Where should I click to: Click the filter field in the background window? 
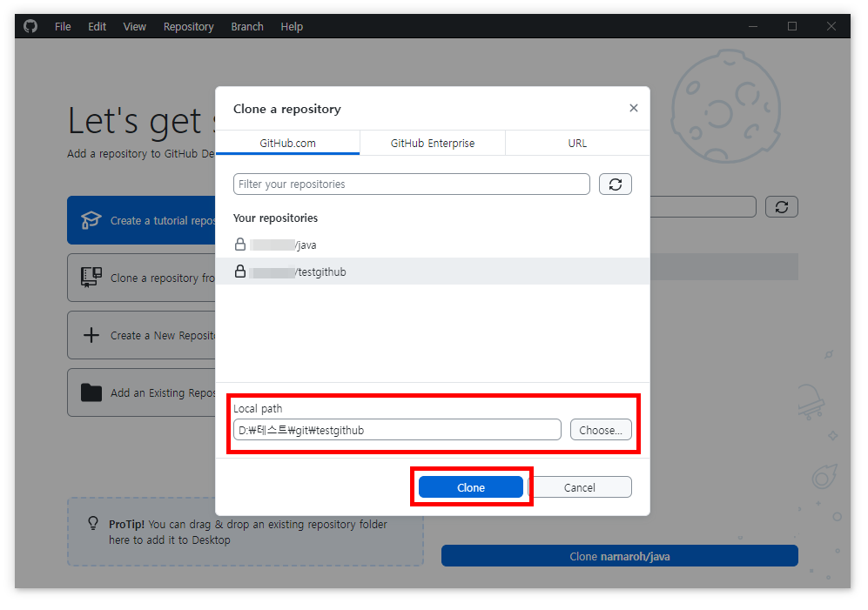[x=703, y=207]
